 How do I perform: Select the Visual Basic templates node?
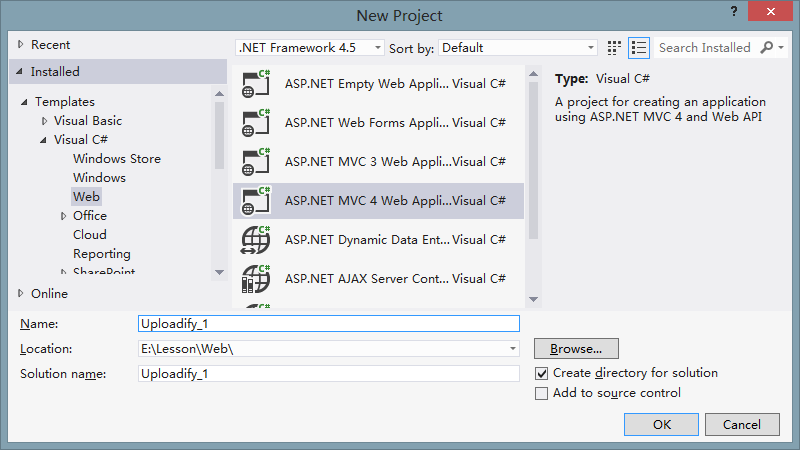click(88, 121)
